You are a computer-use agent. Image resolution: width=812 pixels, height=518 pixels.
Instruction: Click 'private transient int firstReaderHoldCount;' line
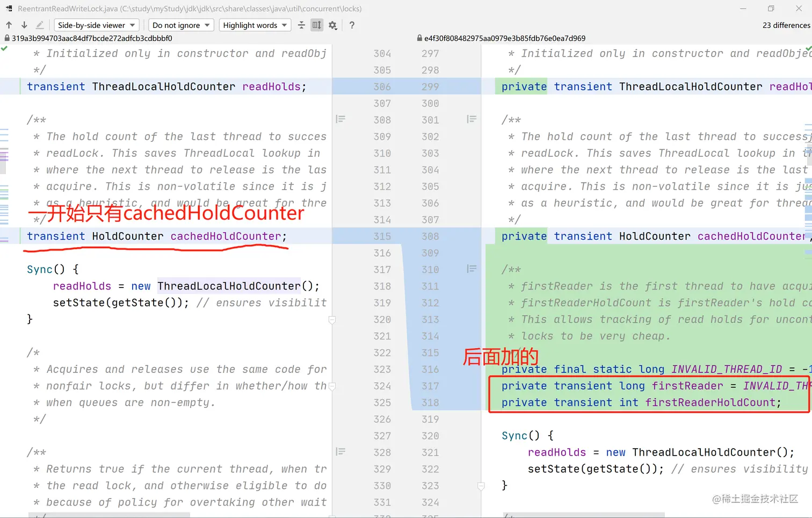coord(641,402)
